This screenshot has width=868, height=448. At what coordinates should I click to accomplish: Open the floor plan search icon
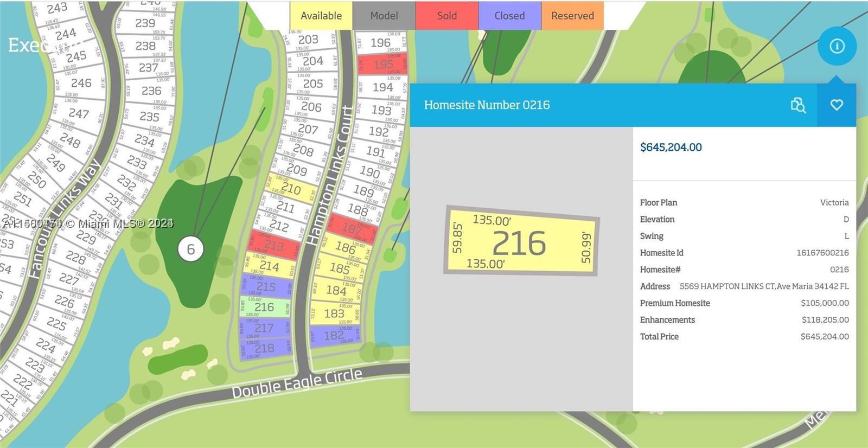(798, 105)
